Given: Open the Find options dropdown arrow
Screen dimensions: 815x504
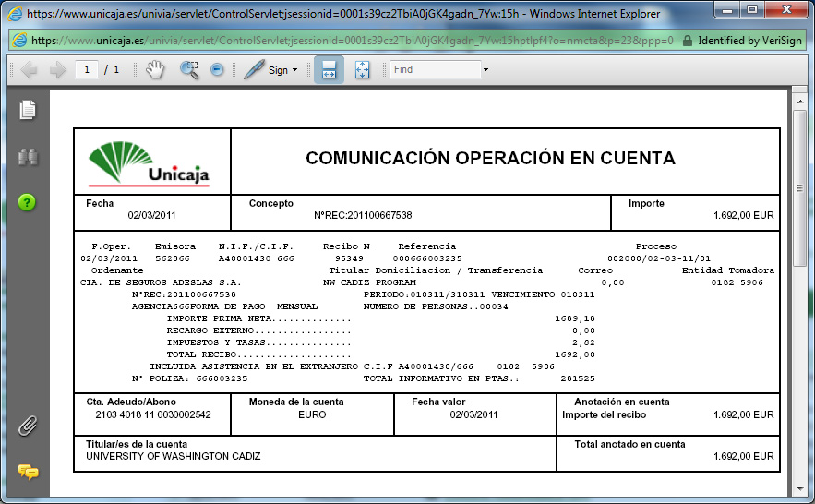Looking at the screenshot, I should (x=486, y=69).
